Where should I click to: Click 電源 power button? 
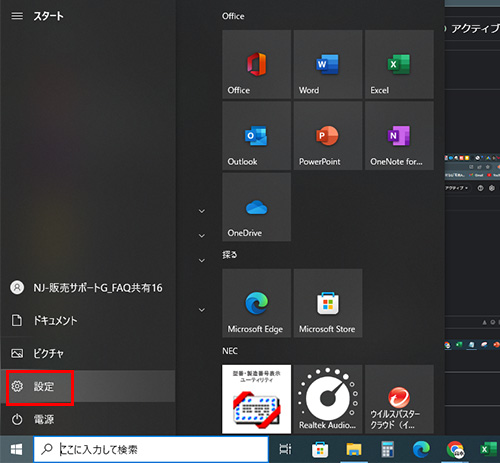tap(88, 419)
